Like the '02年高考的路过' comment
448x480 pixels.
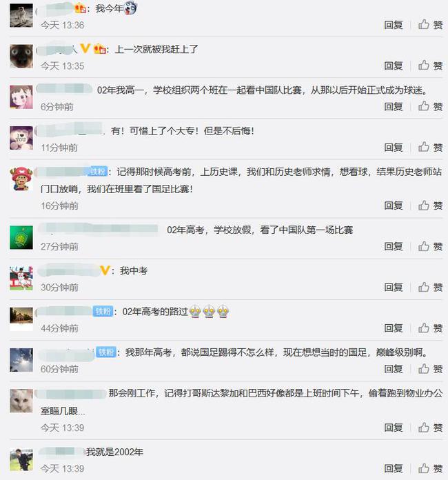point(430,328)
